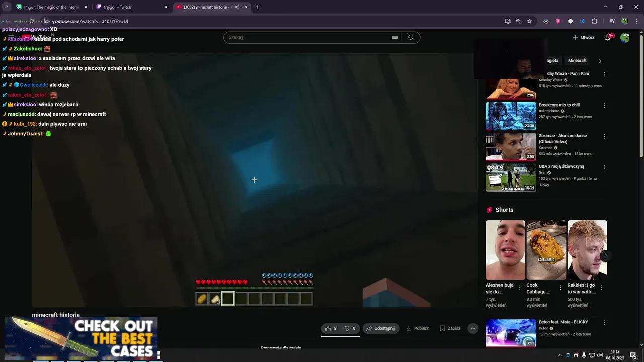This screenshot has height=362, width=644.
Task: Open options for Q&A z moją dziewczyną
Action: click(x=604, y=167)
